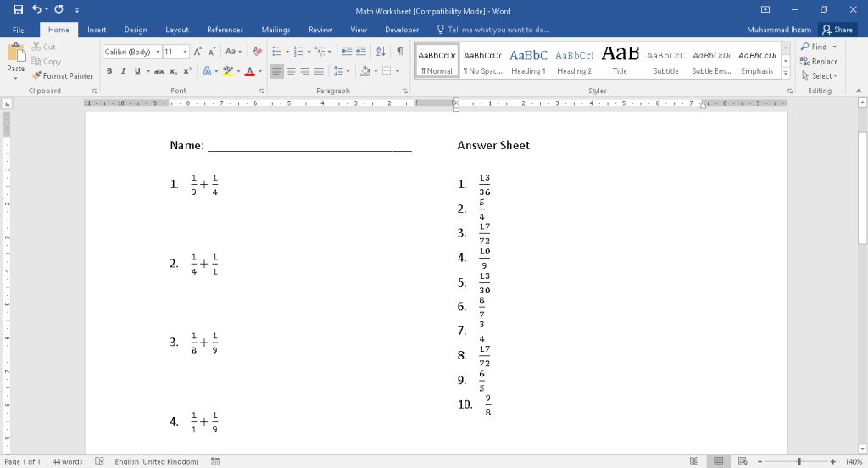Click the Paste clipboard icon

15,53
